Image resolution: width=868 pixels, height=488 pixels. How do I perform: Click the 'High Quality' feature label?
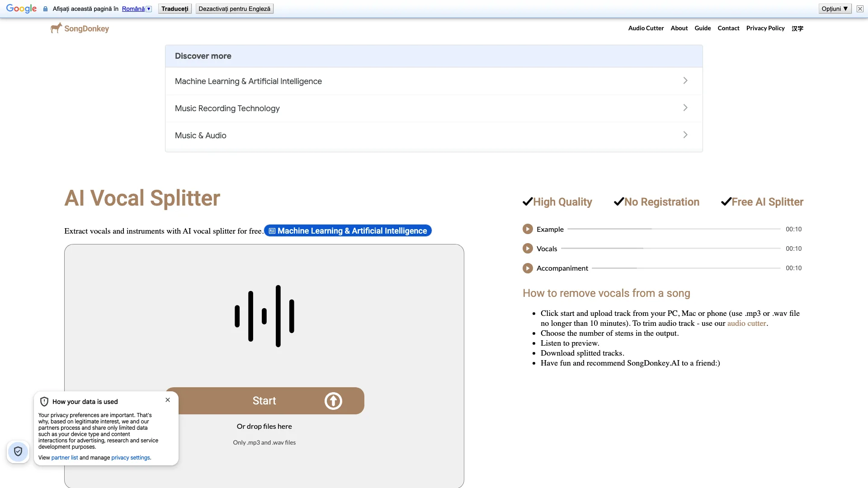click(x=562, y=202)
